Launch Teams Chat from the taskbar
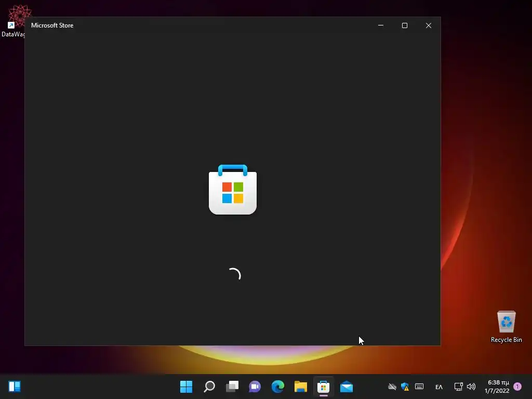The width and height of the screenshot is (532, 399). pyautogui.click(x=255, y=387)
